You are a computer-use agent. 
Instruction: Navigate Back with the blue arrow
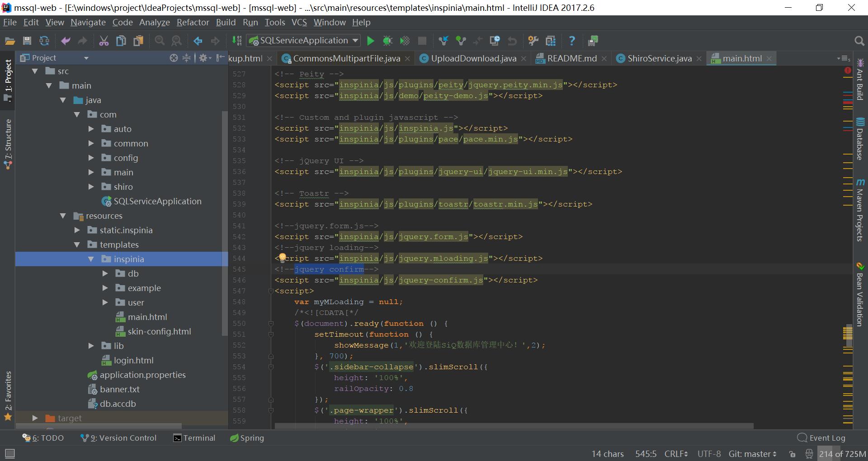[198, 41]
